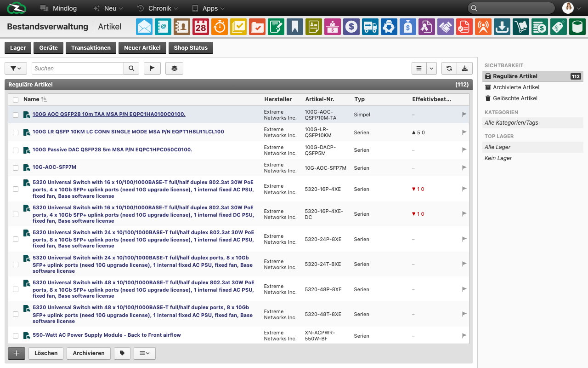Open the 10G-AOC-SFP7M article link
This screenshot has height=368, width=588.
[x=54, y=167]
